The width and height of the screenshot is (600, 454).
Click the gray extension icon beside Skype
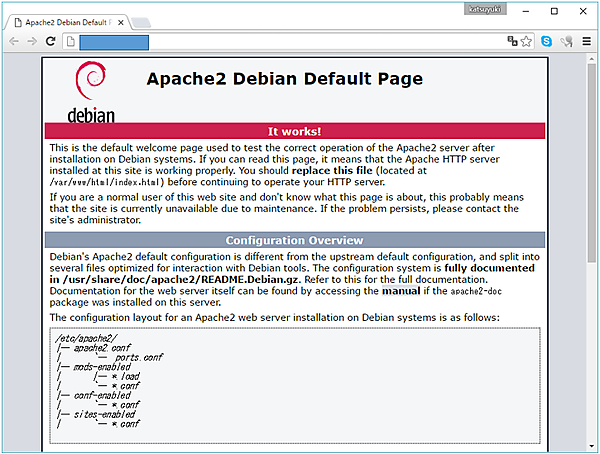[x=566, y=41]
